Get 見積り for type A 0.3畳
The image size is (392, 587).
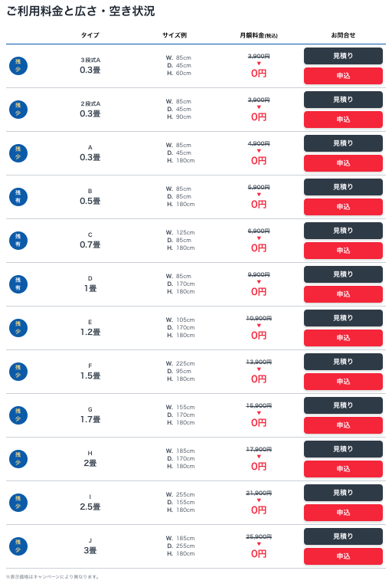click(x=343, y=143)
